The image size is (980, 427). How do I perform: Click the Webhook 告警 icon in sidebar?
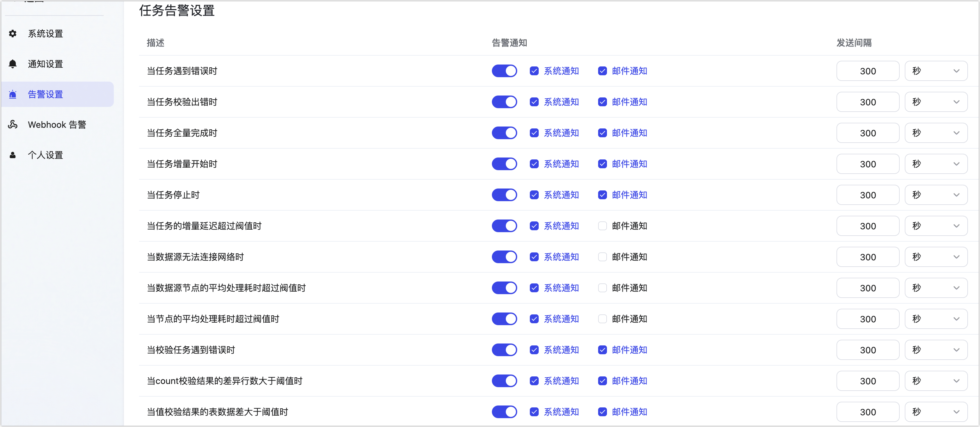coord(13,124)
